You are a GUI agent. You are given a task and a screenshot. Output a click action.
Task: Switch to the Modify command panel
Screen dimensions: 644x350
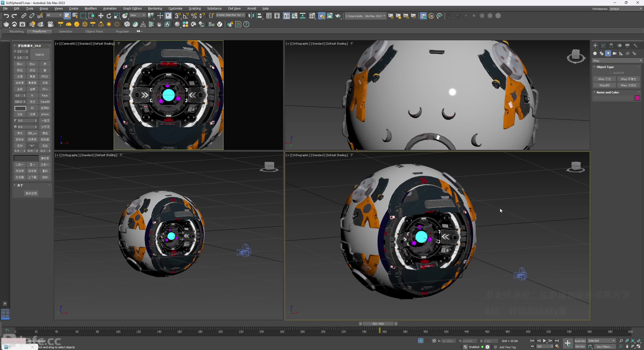[603, 46]
